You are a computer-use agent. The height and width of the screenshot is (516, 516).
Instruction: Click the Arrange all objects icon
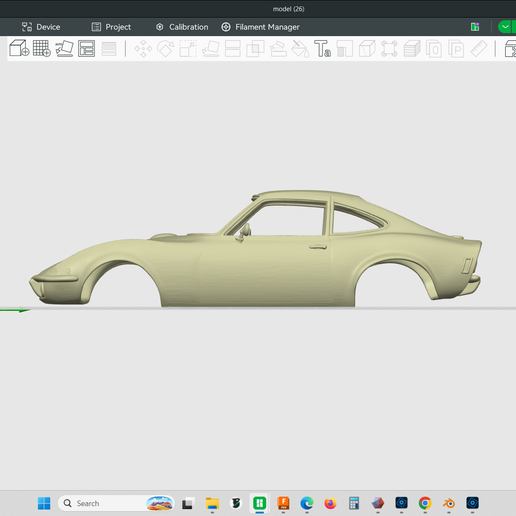(x=86, y=48)
